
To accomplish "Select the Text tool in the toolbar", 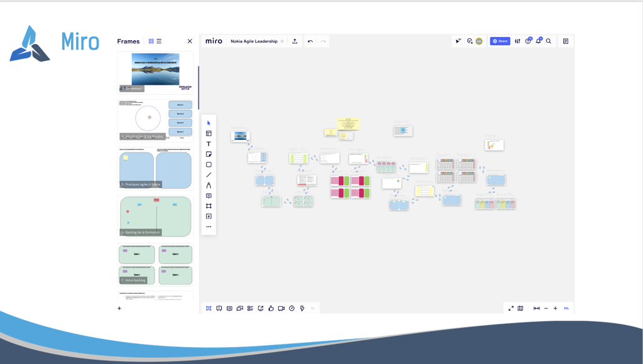I will tap(208, 144).
